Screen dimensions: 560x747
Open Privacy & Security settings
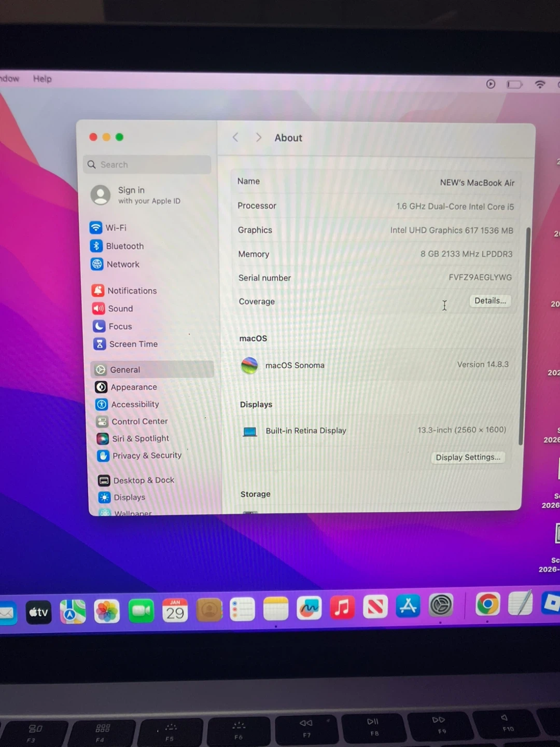[146, 455]
